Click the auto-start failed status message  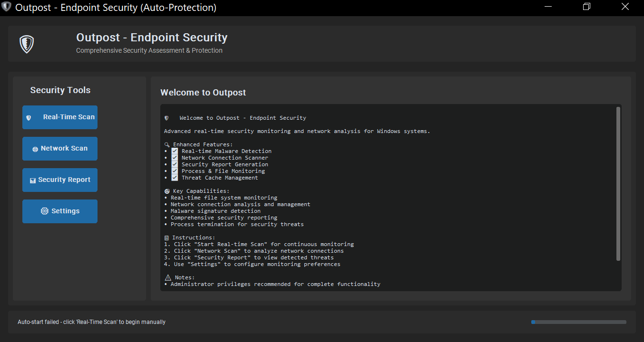click(91, 322)
